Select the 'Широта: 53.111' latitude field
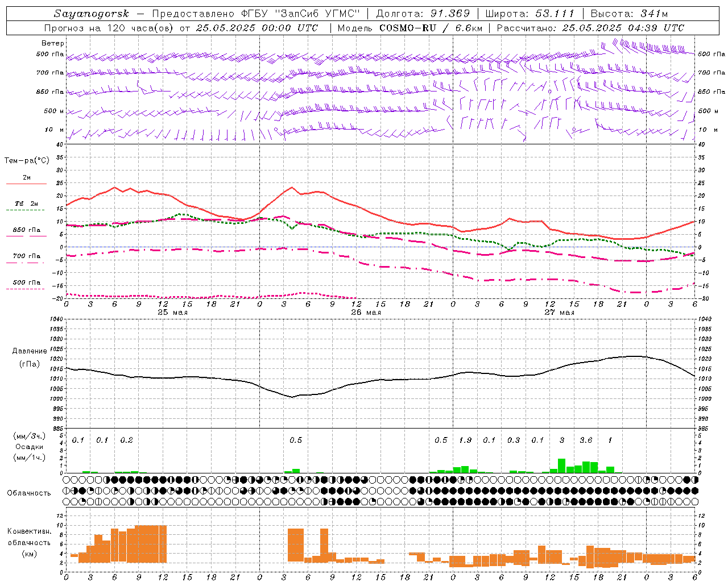 tap(530, 14)
